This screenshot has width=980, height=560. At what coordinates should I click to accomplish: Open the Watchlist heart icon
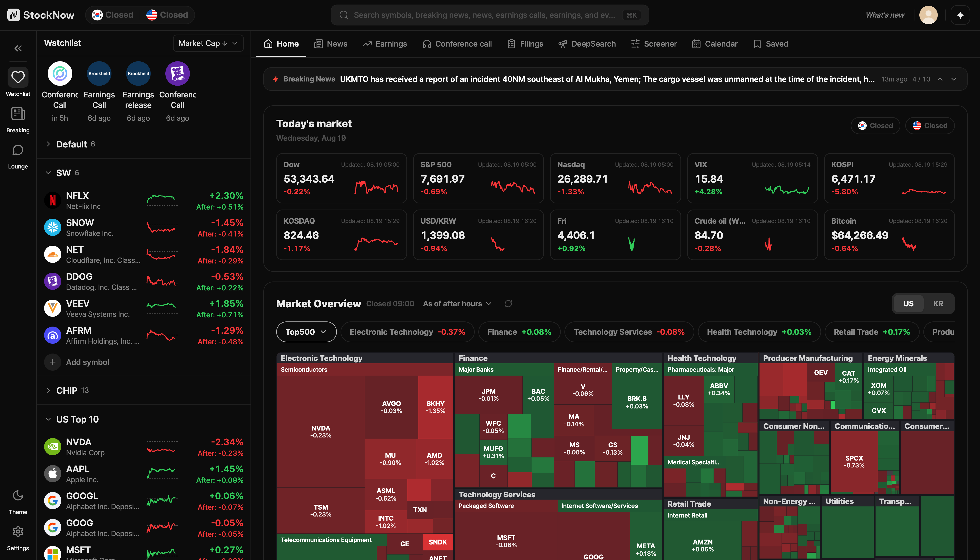click(x=18, y=77)
